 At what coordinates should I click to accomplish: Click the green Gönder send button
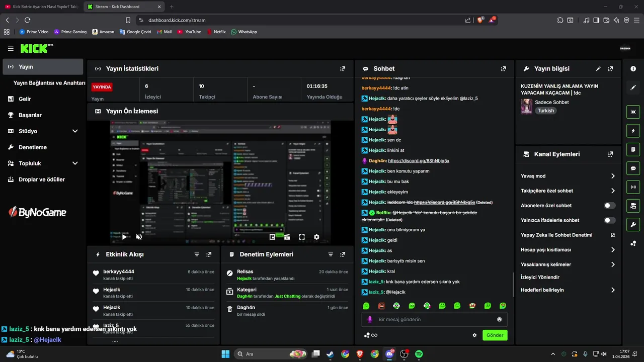click(495, 335)
